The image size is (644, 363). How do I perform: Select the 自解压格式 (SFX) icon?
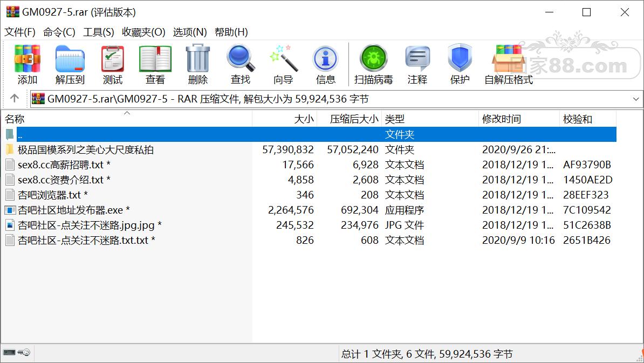(508, 64)
